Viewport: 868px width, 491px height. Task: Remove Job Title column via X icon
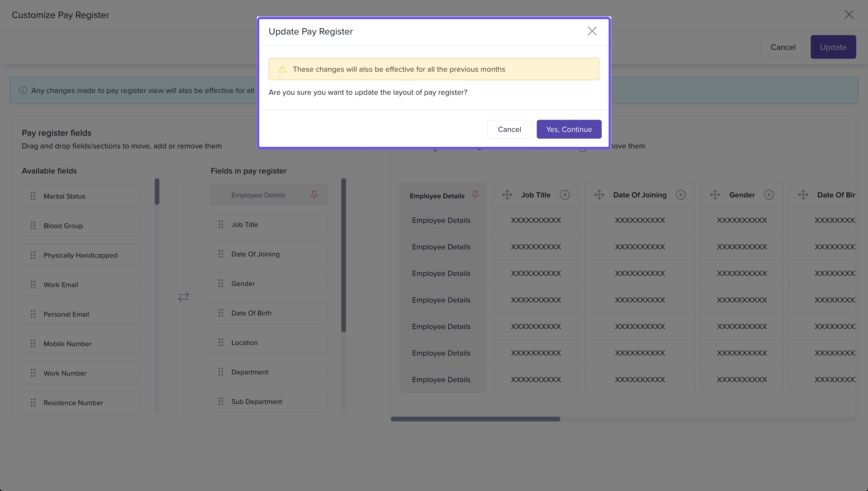(564, 194)
